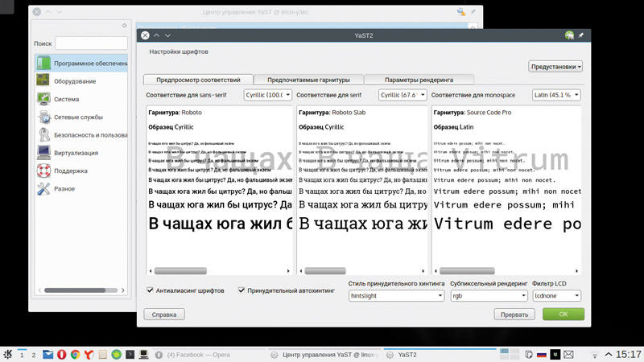Viewport: 644px width, 362px height.
Task: Click right scroll arrow under Roboto sample
Action: tap(288, 271)
